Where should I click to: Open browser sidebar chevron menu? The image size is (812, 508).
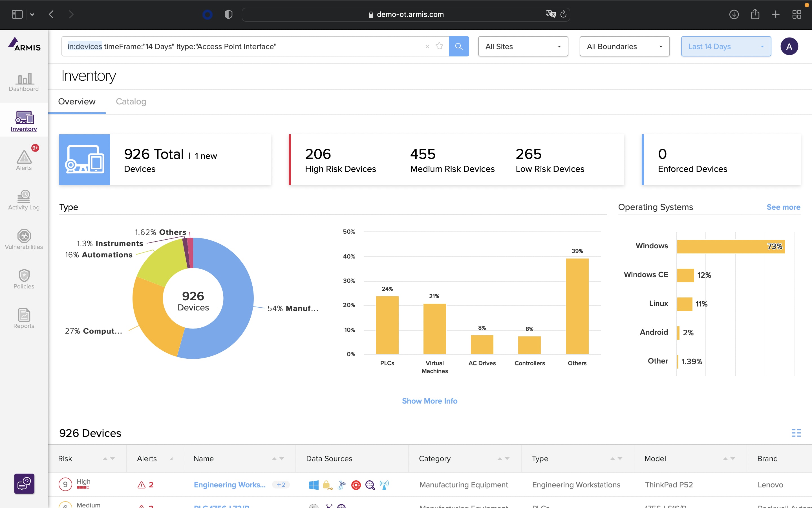[32, 14]
